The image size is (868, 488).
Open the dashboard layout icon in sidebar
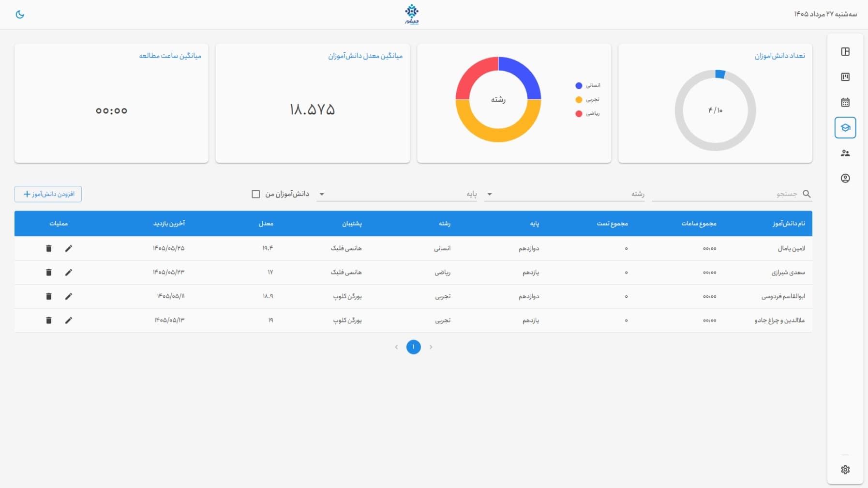(845, 51)
